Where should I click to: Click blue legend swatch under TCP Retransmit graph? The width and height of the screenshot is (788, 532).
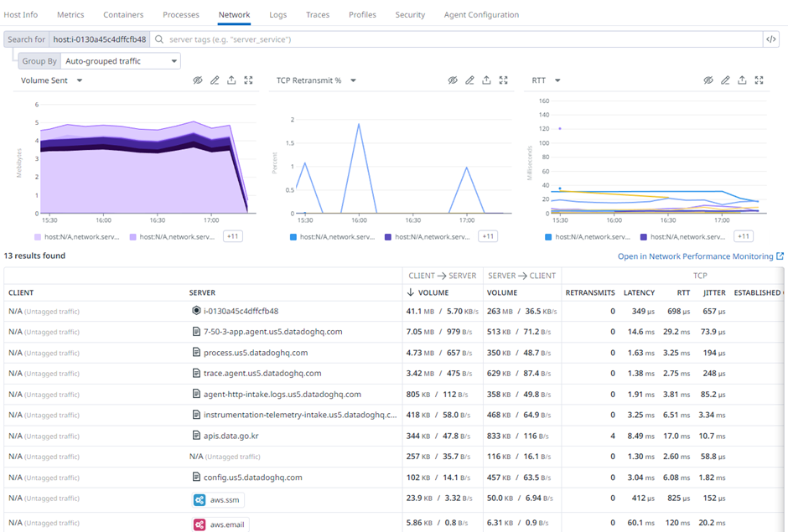coord(293,237)
